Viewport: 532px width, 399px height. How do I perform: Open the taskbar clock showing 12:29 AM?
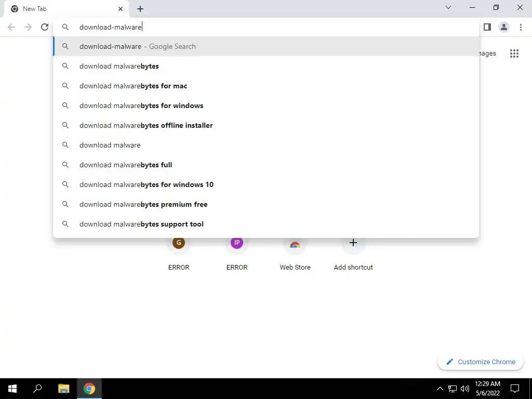point(487,389)
